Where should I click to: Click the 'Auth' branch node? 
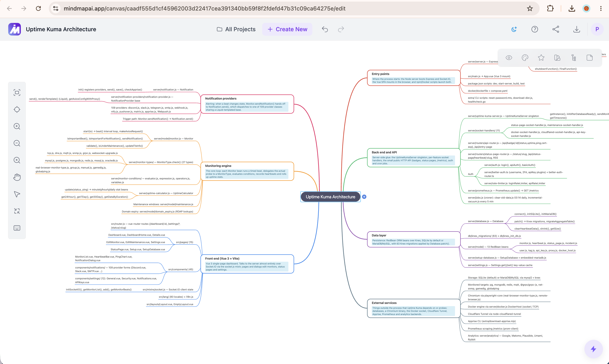pos(471,174)
